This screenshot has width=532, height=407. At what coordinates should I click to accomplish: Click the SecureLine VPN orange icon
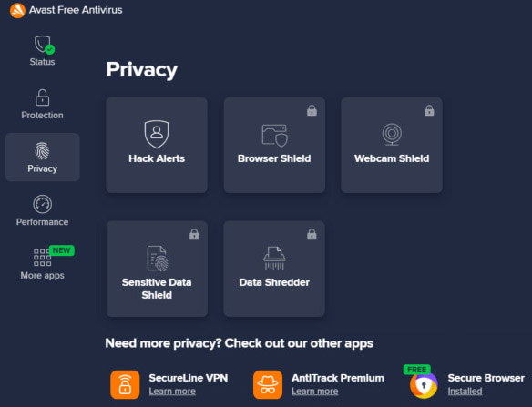click(125, 384)
